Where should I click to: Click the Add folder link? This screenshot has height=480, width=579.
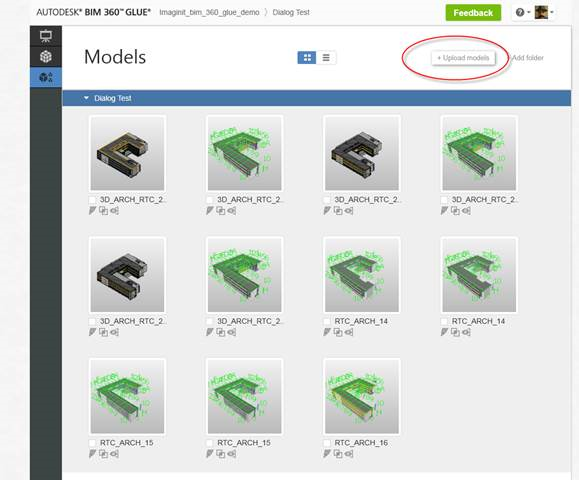pos(528,58)
